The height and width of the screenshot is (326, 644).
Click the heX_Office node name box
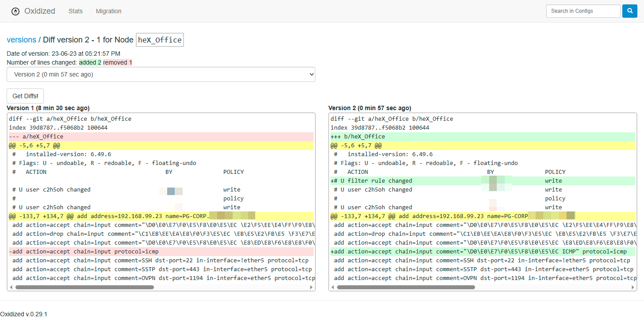coord(160,40)
